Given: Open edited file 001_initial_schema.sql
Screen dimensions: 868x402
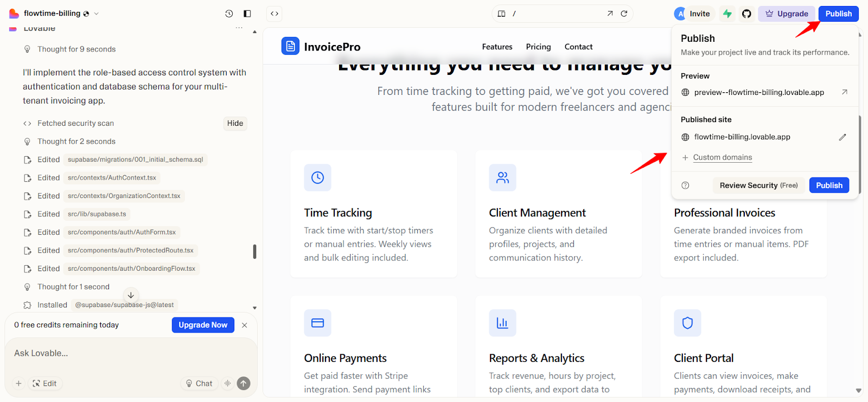Looking at the screenshot, I should [x=135, y=159].
